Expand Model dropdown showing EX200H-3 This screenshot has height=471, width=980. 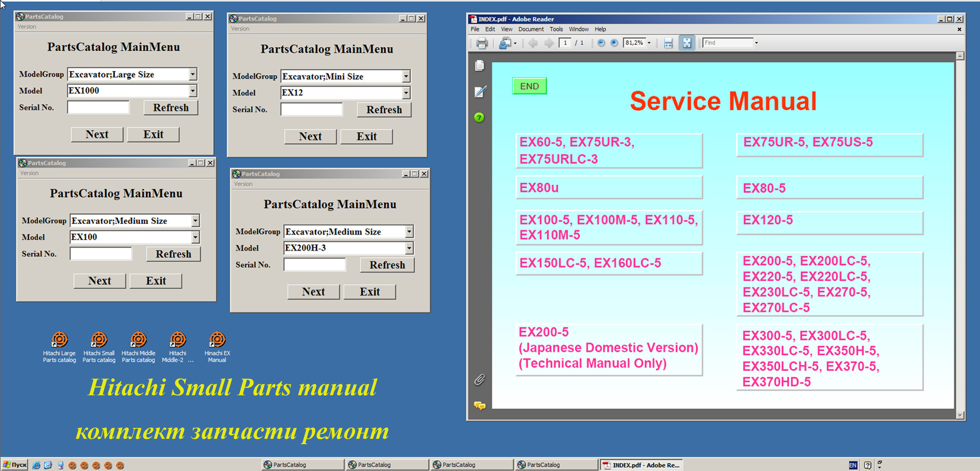409,248
